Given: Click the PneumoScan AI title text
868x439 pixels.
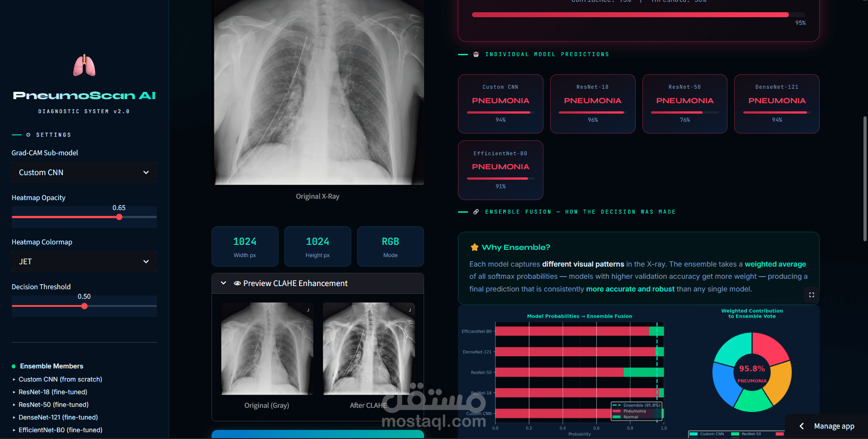Looking at the screenshot, I should [x=84, y=95].
